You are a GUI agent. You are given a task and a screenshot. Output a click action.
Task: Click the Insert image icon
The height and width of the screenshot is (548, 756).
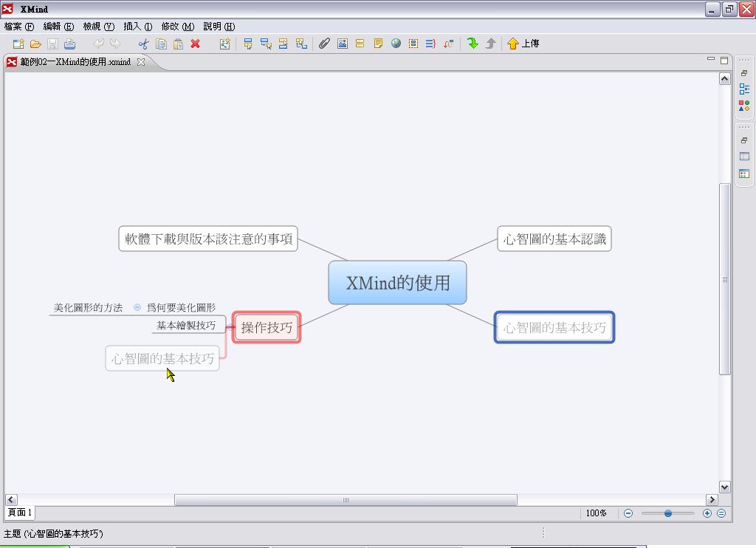[x=343, y=44]
